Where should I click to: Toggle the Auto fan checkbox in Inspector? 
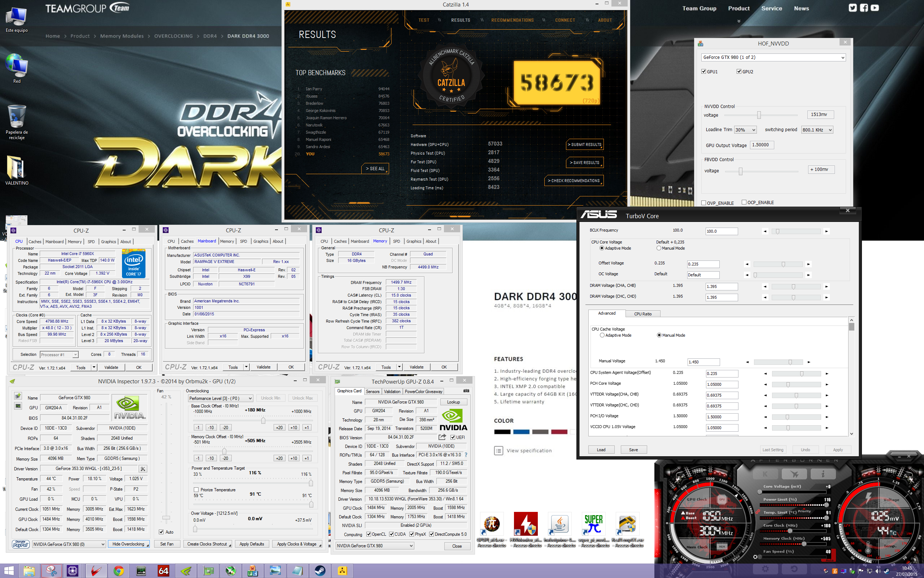(x=161, y=532)
